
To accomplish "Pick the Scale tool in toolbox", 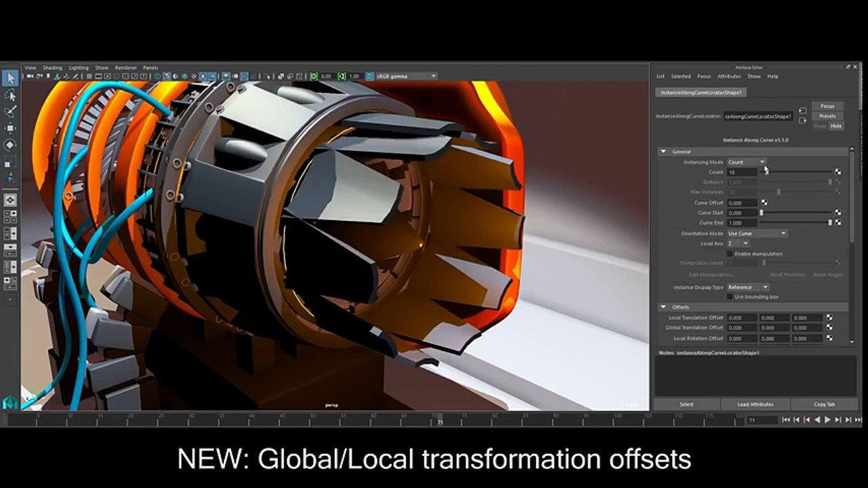I will 10,162.
